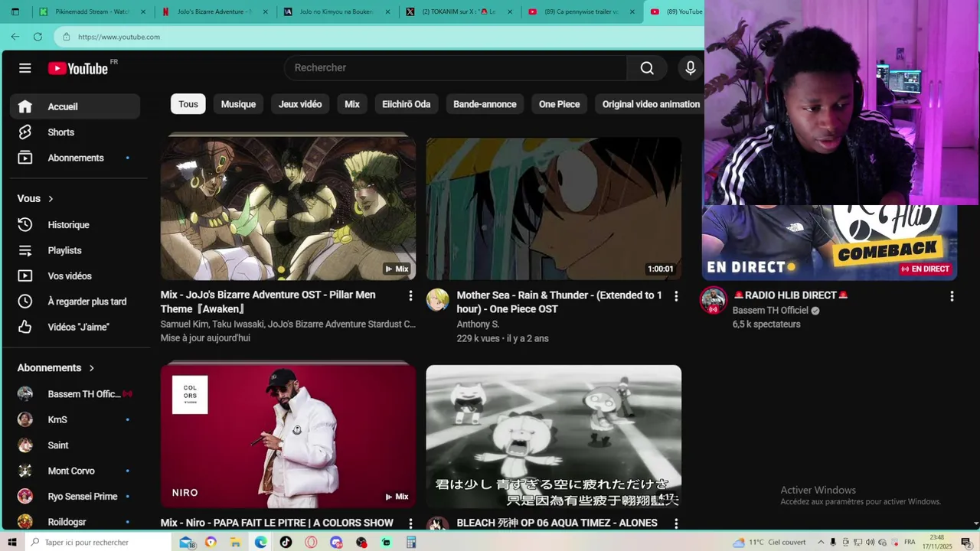This screenshot has height=551, width=980.
Task: Open options menu for Mother Sea video
Action: (676, 295)
